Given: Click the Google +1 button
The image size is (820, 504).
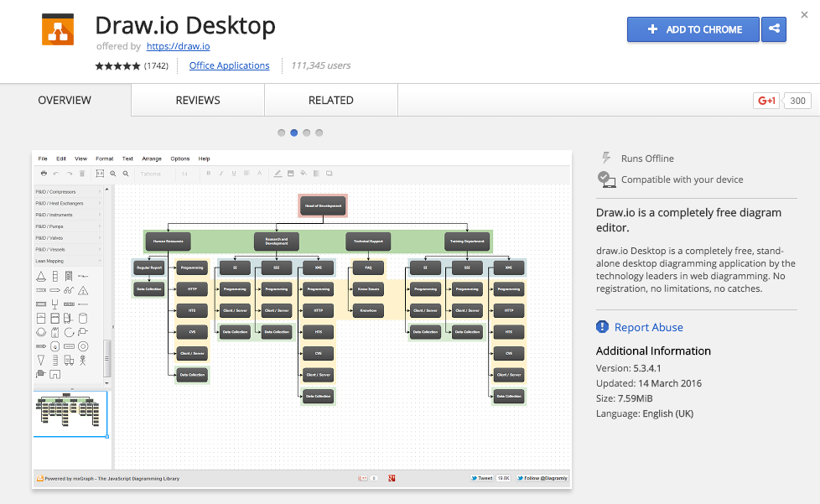Looking at the screenshot, I should [x=766, y=101].
